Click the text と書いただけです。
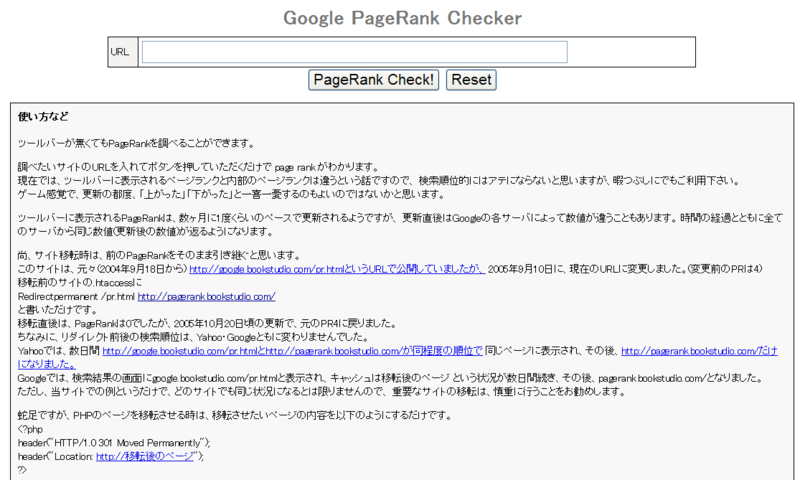 click(x=58, y=310)
